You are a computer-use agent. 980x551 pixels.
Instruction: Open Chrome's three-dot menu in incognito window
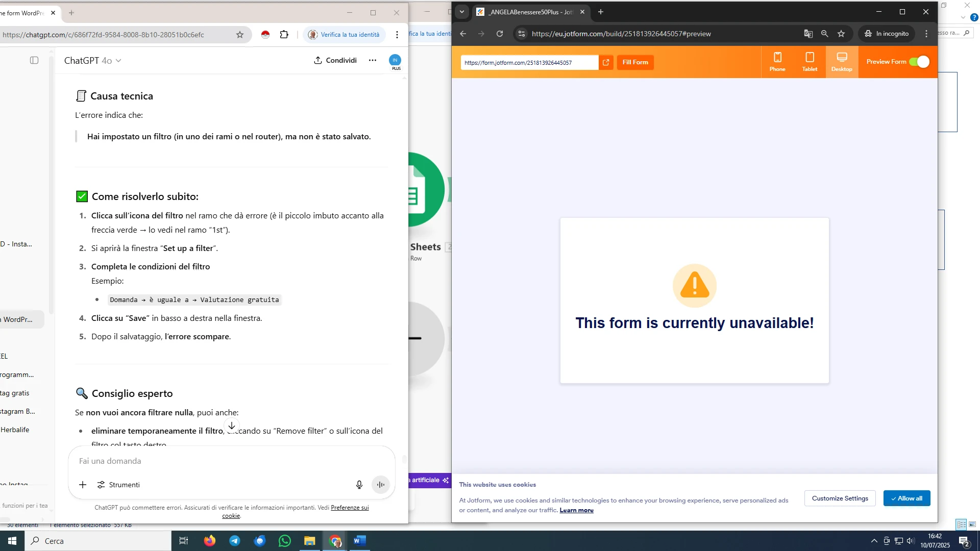click(927, 34)
